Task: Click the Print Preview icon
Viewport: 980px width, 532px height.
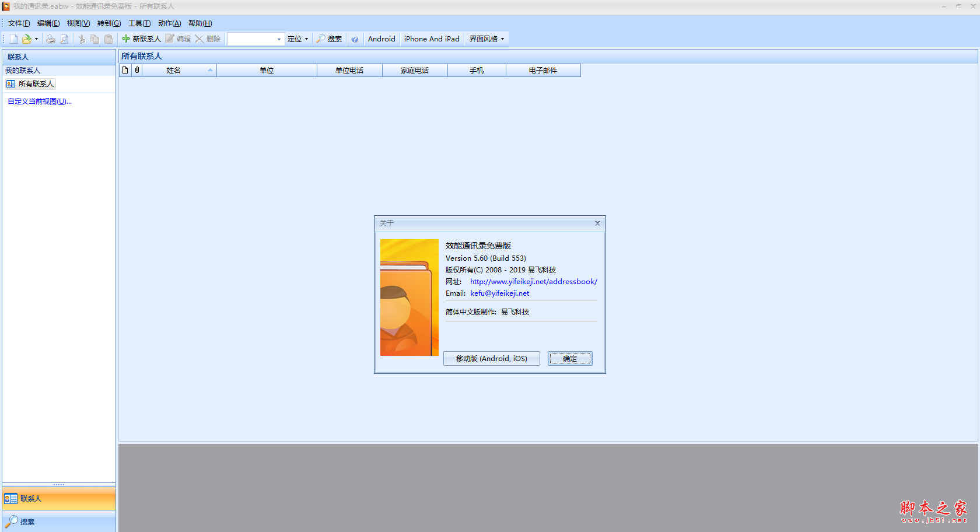Action: 64,39
